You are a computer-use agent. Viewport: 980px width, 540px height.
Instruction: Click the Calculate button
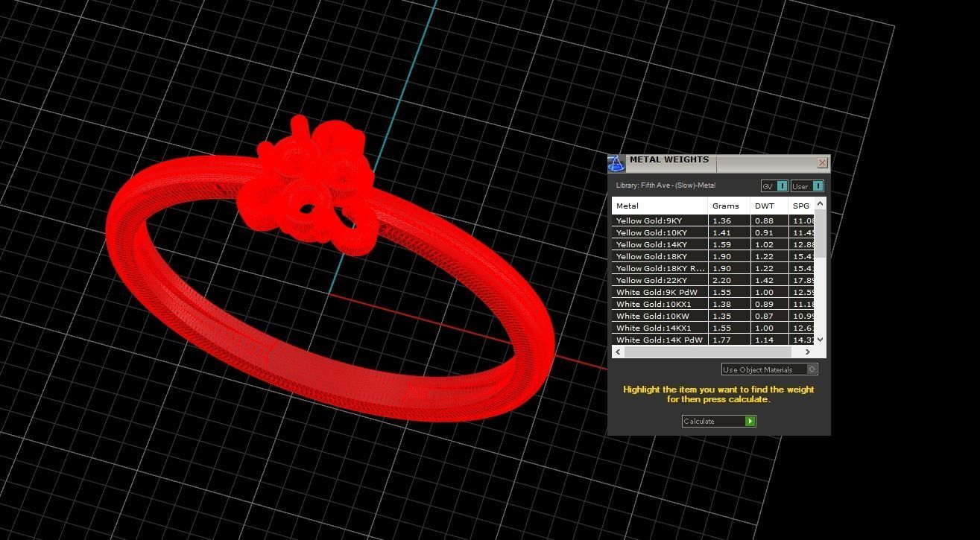point(718,422)
